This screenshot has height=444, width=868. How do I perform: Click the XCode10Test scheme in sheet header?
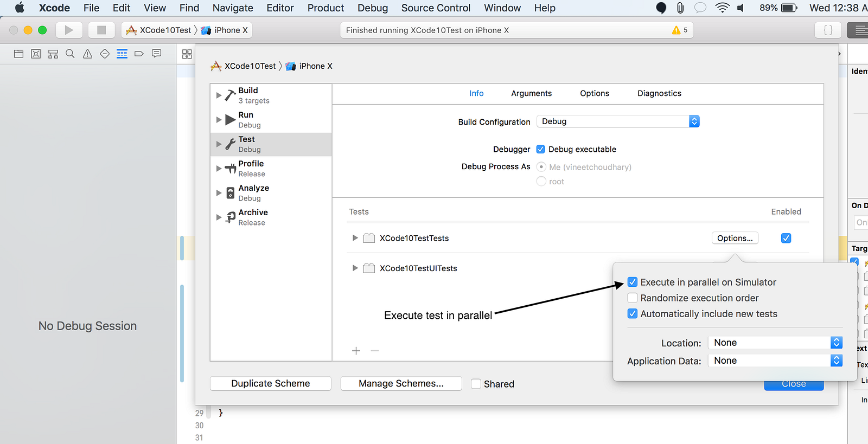coord(244,66)
